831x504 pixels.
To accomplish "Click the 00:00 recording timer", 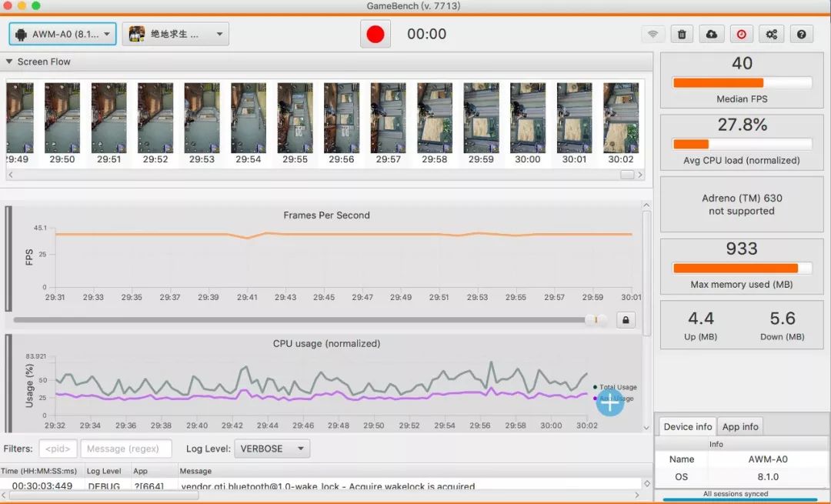I will (x=426, y=34).
